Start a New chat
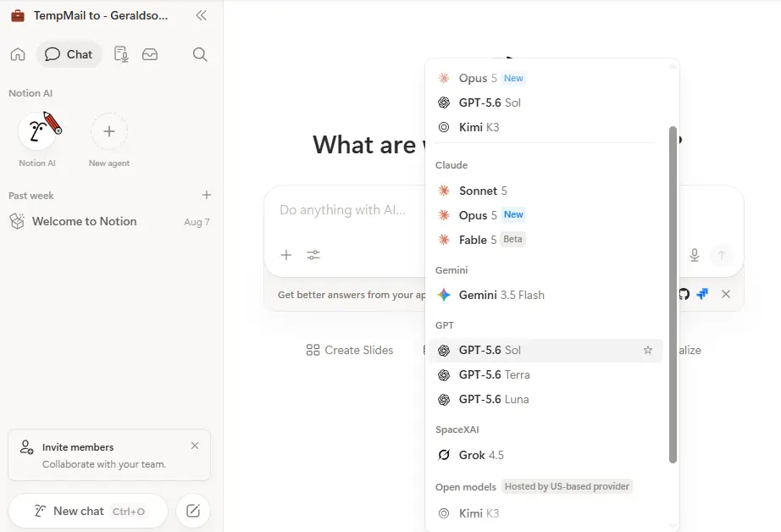781x532 pixels. pos(88,511)
